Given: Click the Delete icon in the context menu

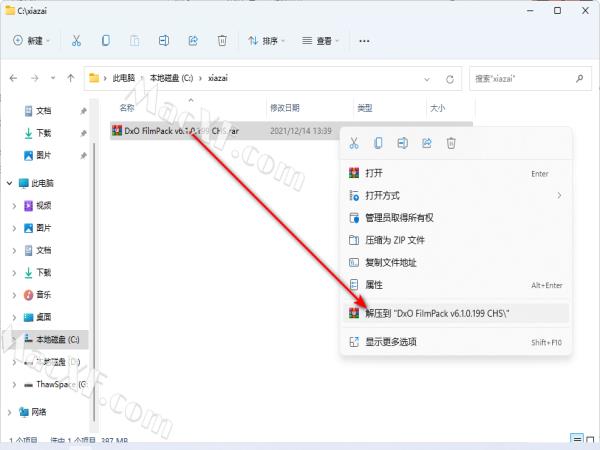Looking at the screenshot, I should 451,143.
